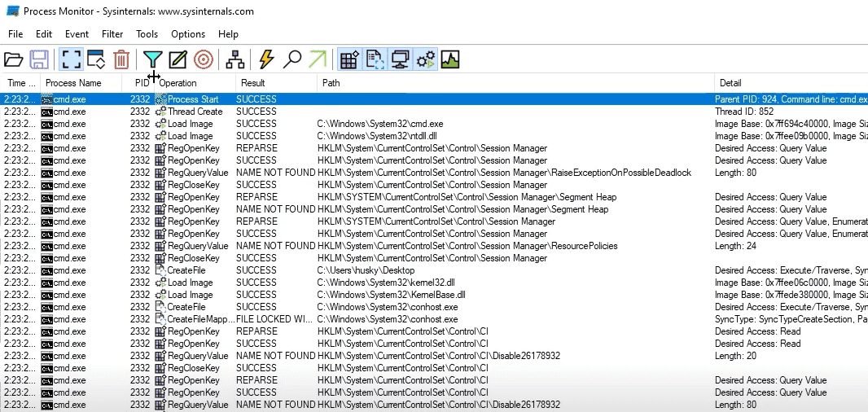The height and width of the screenshot is (412, 868).
Task: Open the Tools menu
Action: point(147,33)
